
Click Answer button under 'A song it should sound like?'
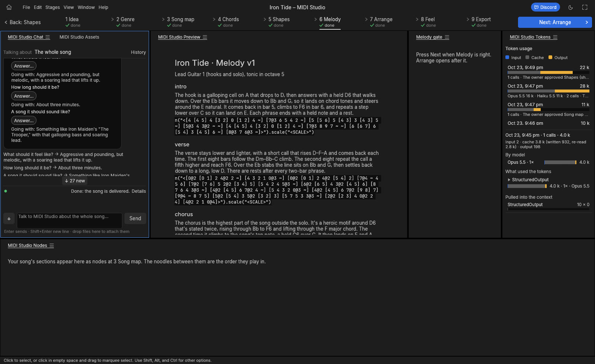pos(24,121)
